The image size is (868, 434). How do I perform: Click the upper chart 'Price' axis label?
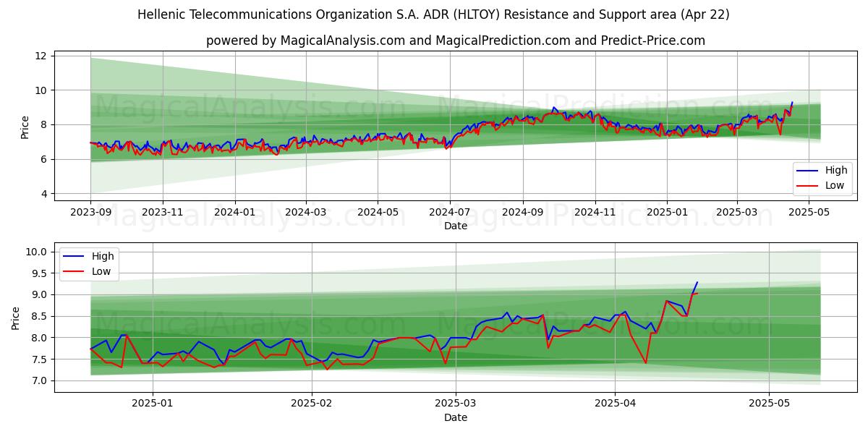click(x=25, y=126)
